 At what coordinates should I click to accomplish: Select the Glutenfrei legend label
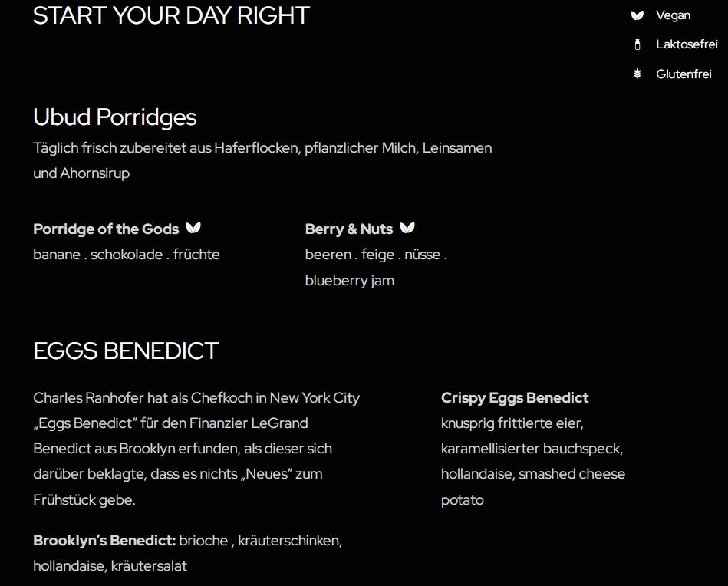tap(684, 74)
